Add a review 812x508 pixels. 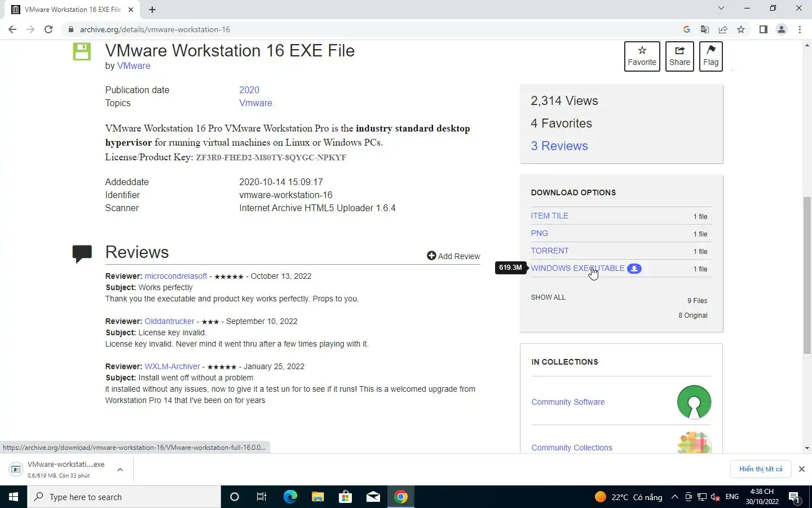pyautogui.click(x=453, y=256)
